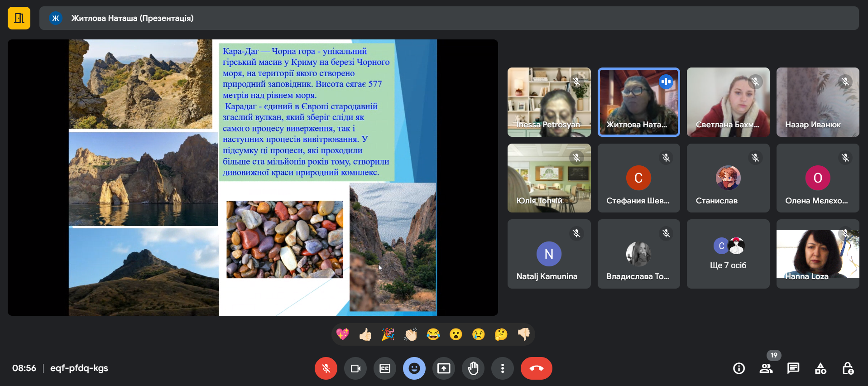Turn on closed captions
The height and width of the screenshot is (386, 868).
click(x=384, y=368)
